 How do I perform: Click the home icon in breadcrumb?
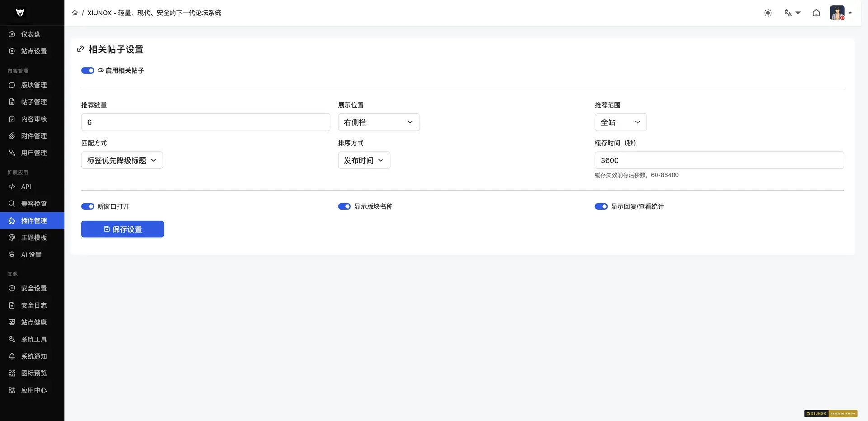click(x=75, y=13)
